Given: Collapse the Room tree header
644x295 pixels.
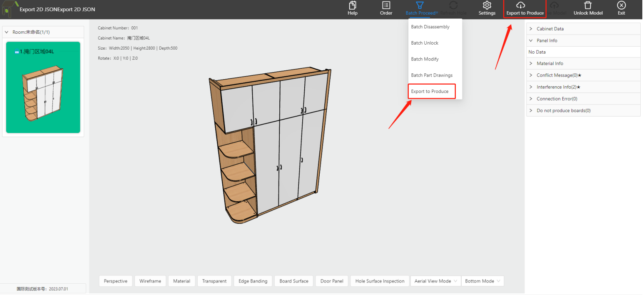Looking at the screenshot, I should click(7, 32).
